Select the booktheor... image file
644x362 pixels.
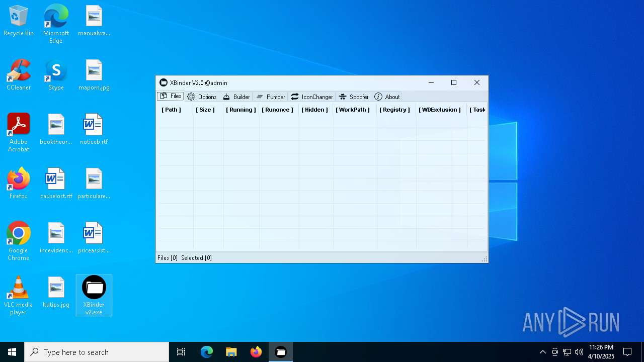pyautogui.click(x=56, y=130)
